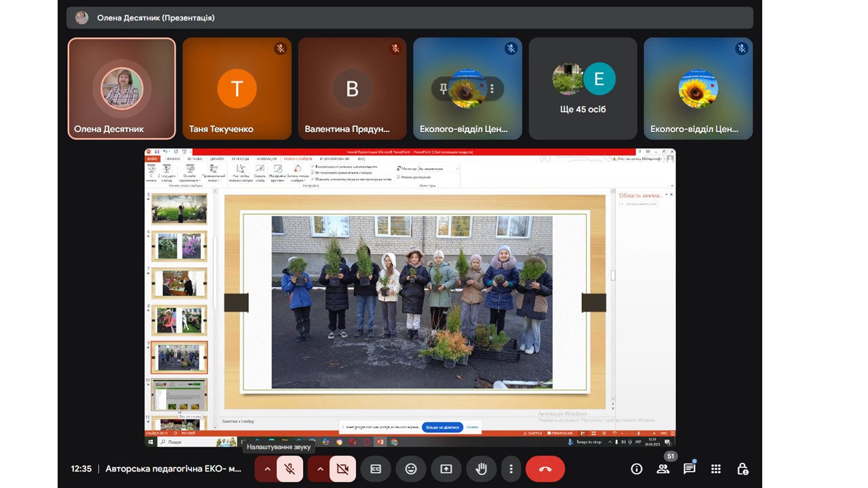Open meeting details info icon
Image resolution: width=868 pixels, height=488 pixels.
tap(636, 468)
